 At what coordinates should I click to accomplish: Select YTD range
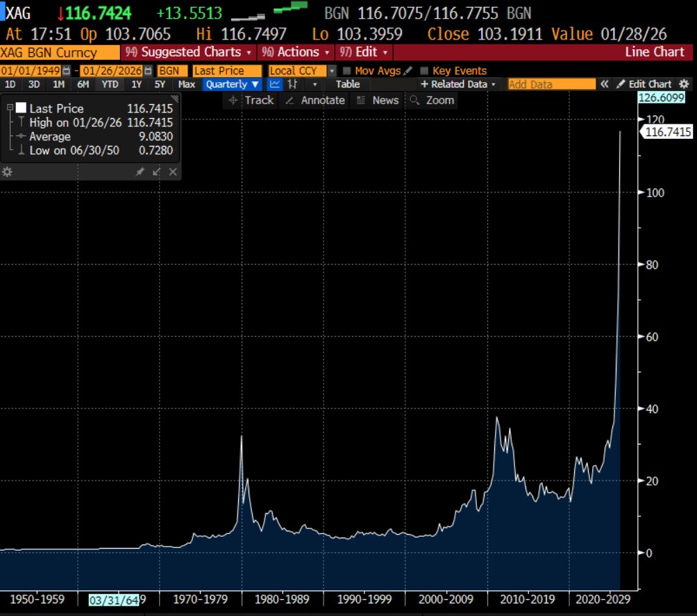click(110, 84)
